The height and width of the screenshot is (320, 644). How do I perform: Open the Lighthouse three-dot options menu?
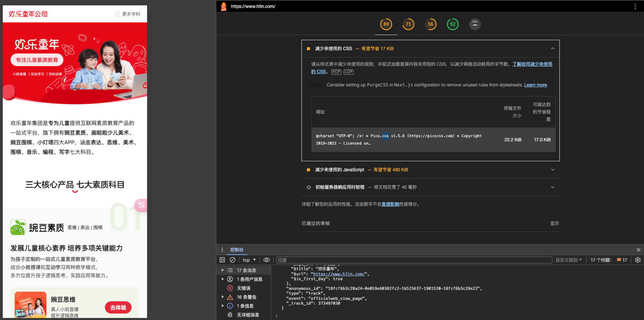[635, 6]
